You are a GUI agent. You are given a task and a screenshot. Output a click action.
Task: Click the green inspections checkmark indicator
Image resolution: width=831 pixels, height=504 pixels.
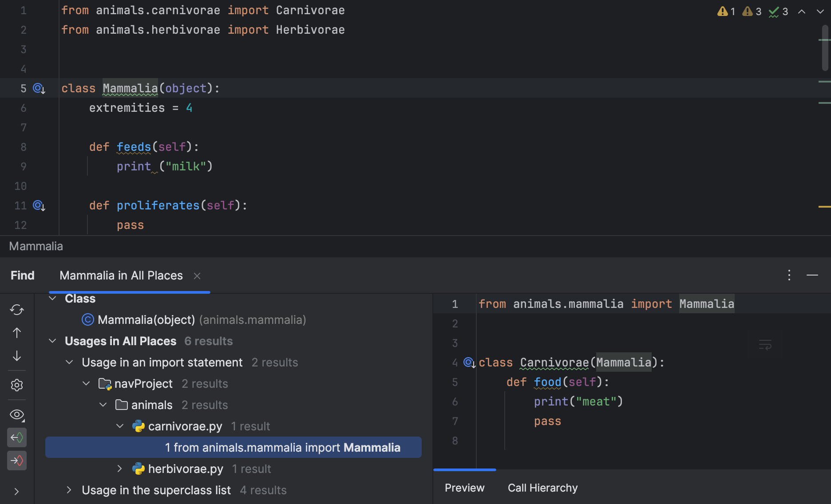(x=774, y=12)
